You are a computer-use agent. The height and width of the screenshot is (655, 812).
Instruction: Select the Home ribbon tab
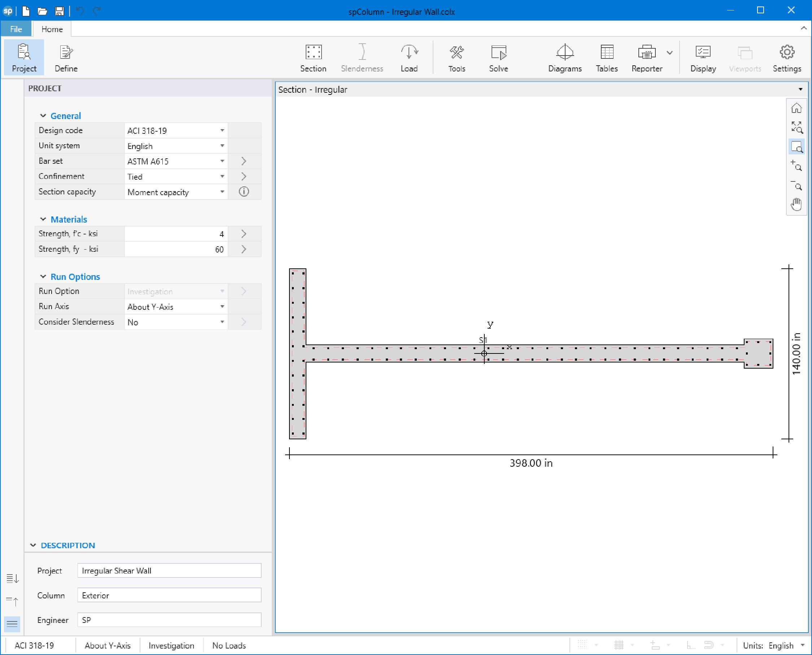[x=52, y=28]
